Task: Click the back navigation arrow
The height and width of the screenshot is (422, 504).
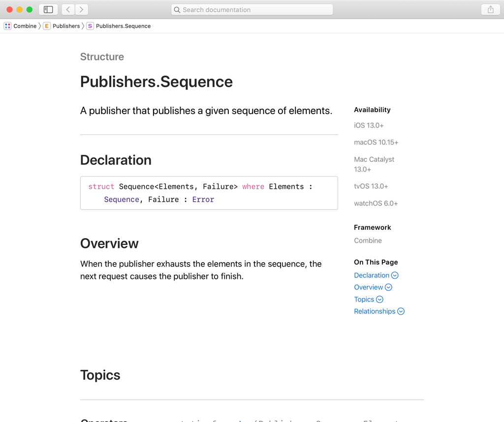Action: coord(67,9)
